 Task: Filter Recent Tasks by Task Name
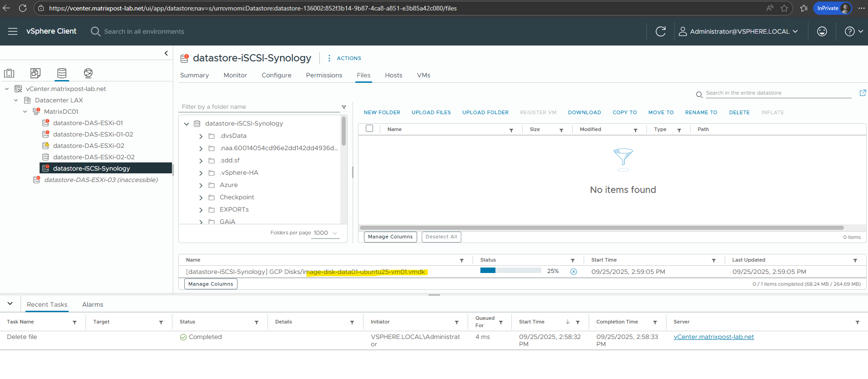pyautogui.click(x=75, y=322)
